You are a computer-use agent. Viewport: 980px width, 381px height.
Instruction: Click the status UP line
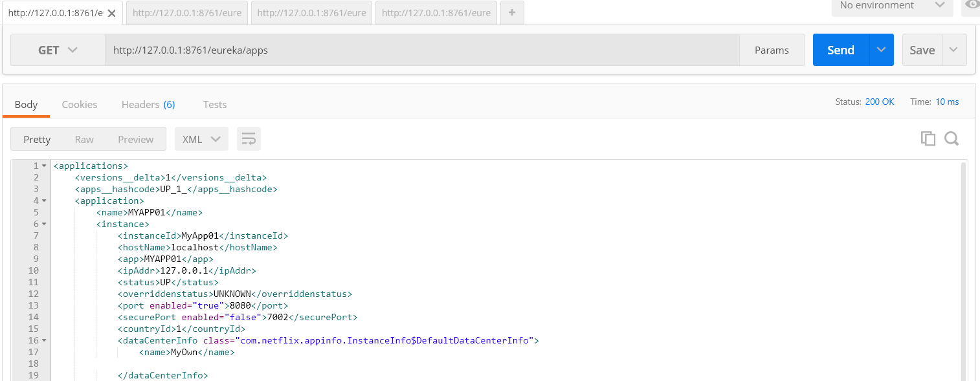coord(168,283)
